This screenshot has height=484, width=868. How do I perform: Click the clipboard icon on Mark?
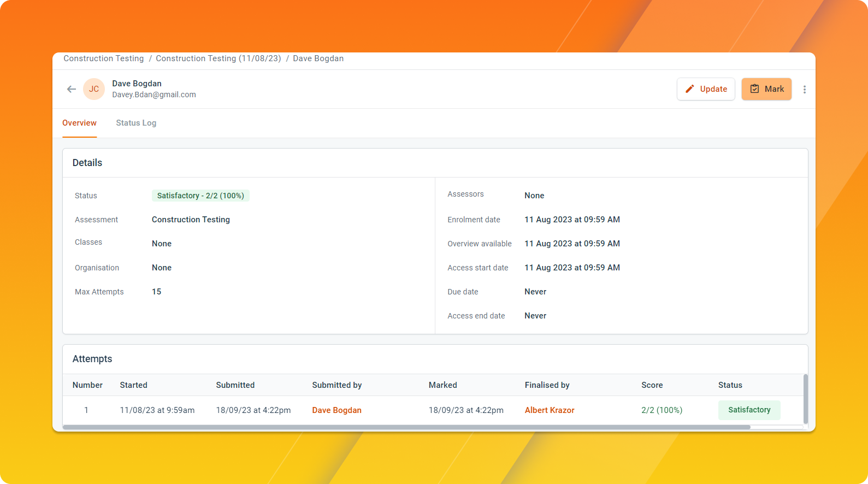pos(754,89)
